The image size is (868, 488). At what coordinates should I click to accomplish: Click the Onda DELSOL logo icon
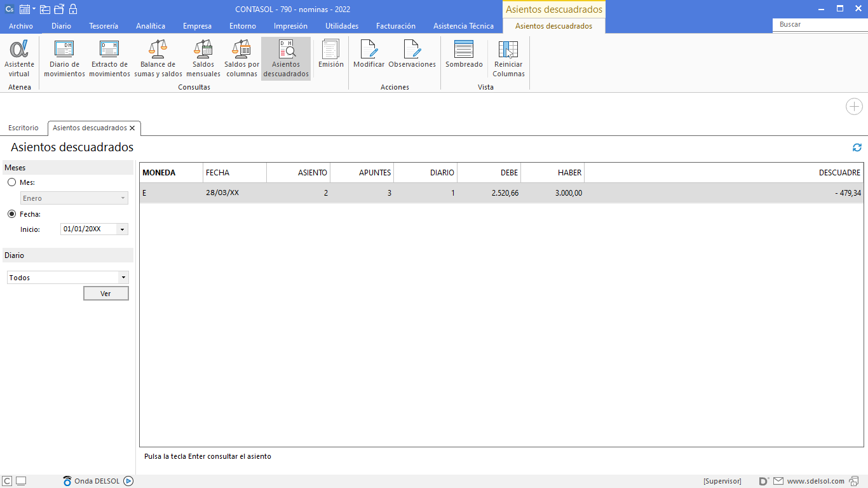[x=67, y=481]
